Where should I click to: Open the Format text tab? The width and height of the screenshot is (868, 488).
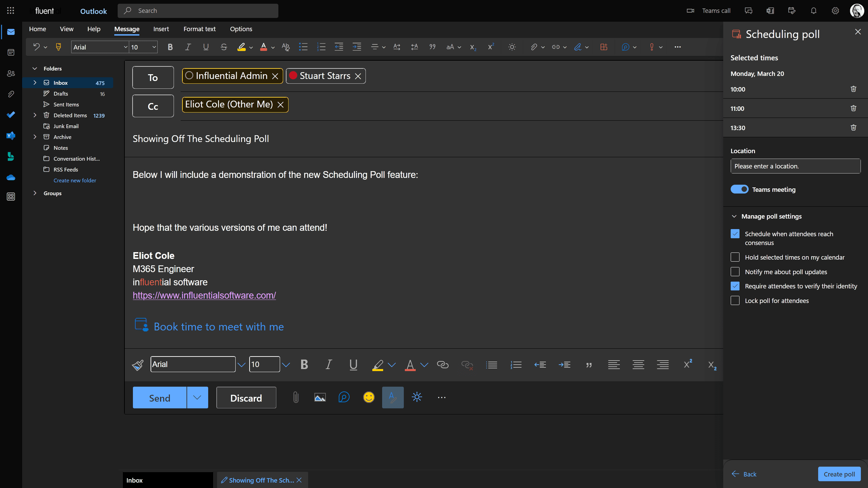coord(199,29)
